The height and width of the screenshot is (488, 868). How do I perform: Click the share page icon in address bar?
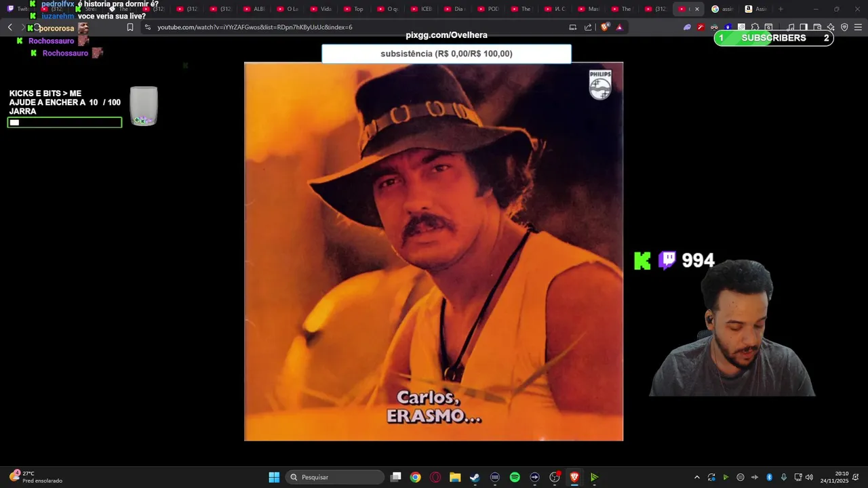(588, 27)
